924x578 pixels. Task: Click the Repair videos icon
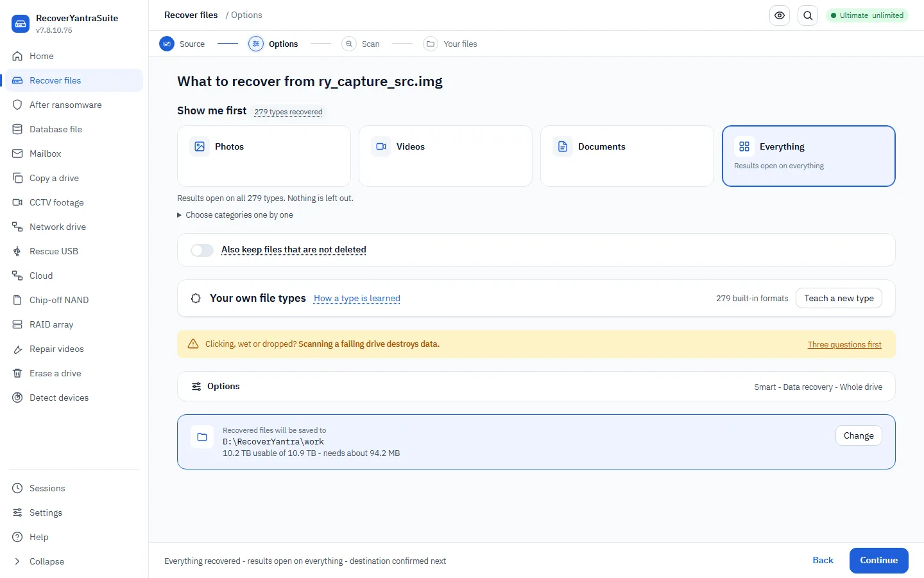(17, 349)
